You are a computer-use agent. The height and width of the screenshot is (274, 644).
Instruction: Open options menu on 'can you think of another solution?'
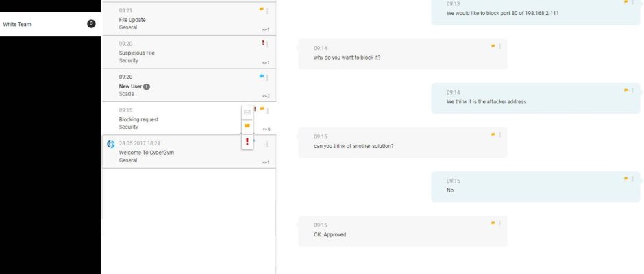499,135
